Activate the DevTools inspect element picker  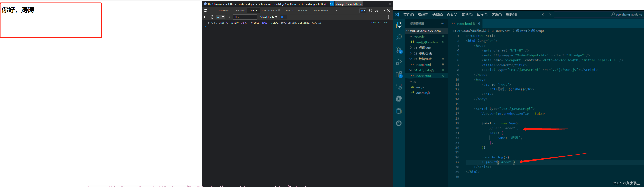tap(206, 10)
